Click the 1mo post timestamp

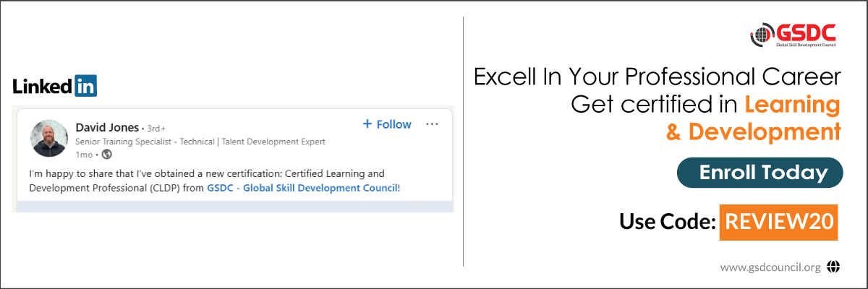tap(84, 154)
